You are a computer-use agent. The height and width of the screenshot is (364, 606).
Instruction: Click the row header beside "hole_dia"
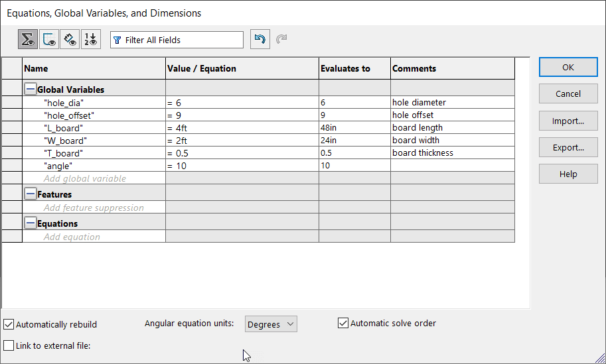(x=12, y=103)
